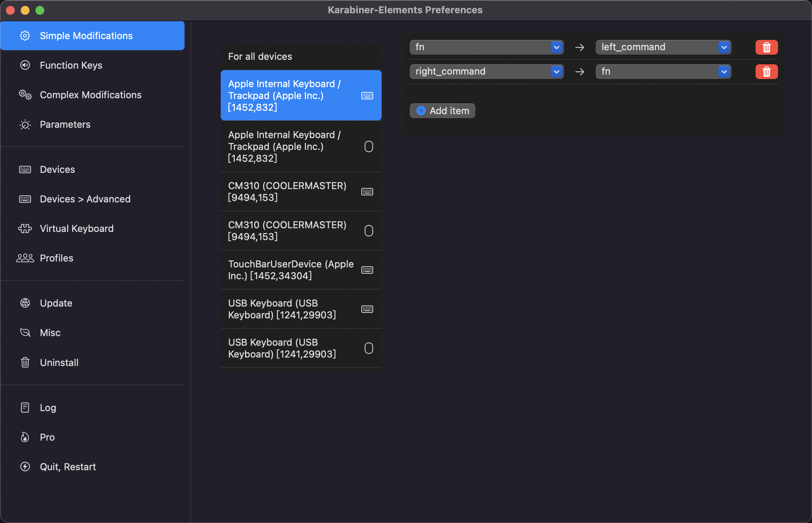Image resolution: width=812 pixels, height=523 pixels.
Task: Show the Devices section
Action: (93, 170)
